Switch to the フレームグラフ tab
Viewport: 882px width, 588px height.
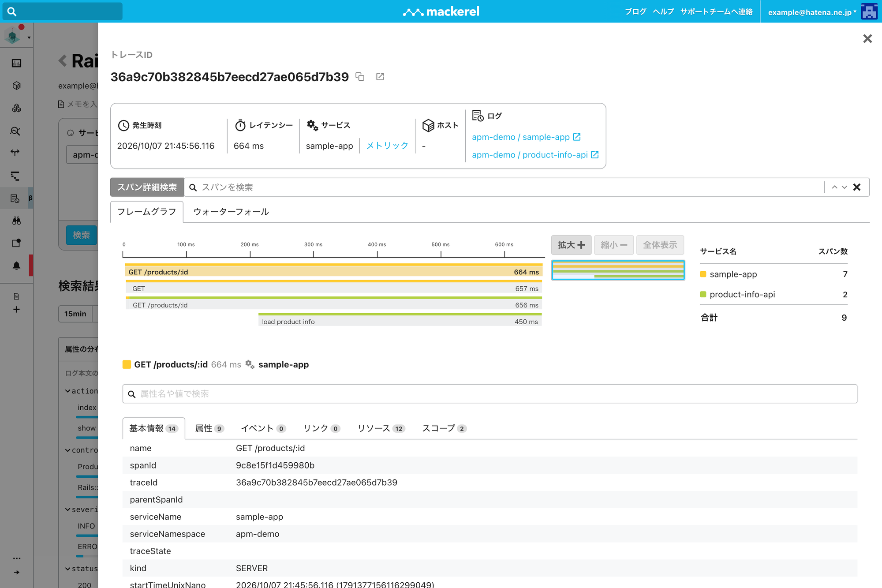point(146,212)
